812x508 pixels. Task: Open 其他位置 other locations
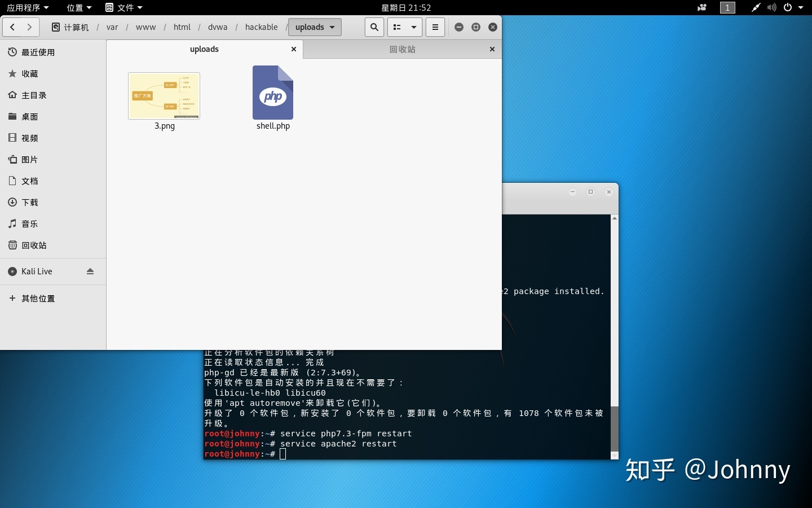(x=53, y=299)
